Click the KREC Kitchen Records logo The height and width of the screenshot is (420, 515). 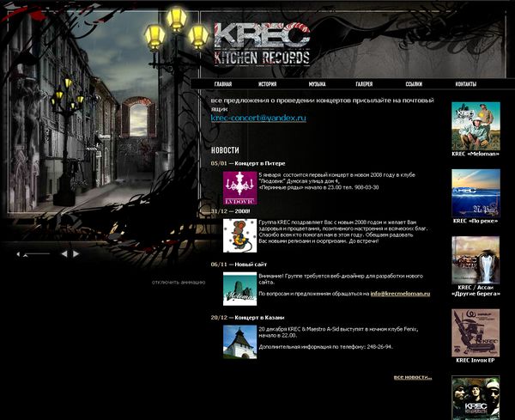pyautogui.click(x=262, y=45)
